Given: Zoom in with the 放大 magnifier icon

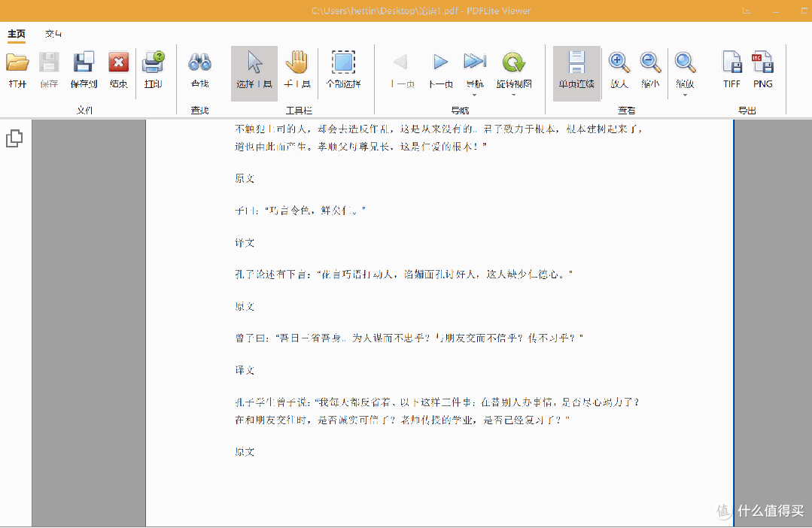Looking at the screenshot, I should [619, 62].
